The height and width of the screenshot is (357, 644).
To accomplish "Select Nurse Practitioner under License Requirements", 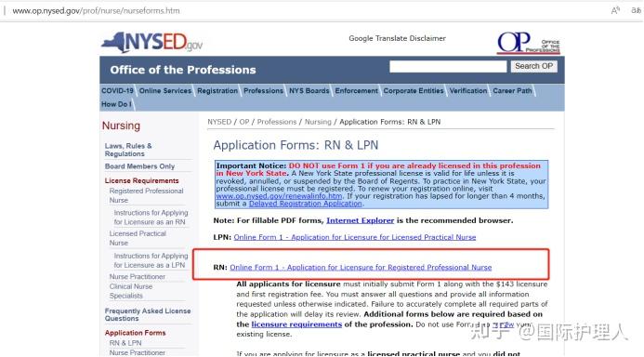I will tap(138, 277).
